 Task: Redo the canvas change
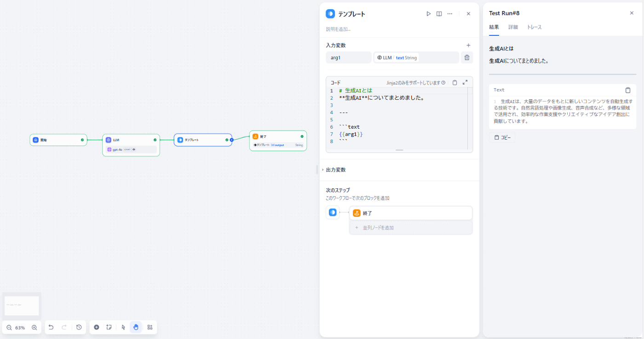pos(64,327)
